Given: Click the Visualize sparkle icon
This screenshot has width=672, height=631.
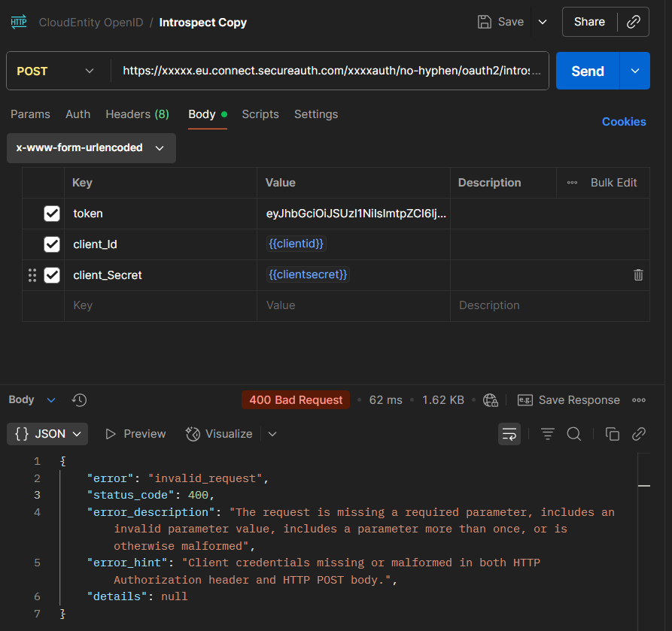Looking at the screenshot, I should [193, 434].
